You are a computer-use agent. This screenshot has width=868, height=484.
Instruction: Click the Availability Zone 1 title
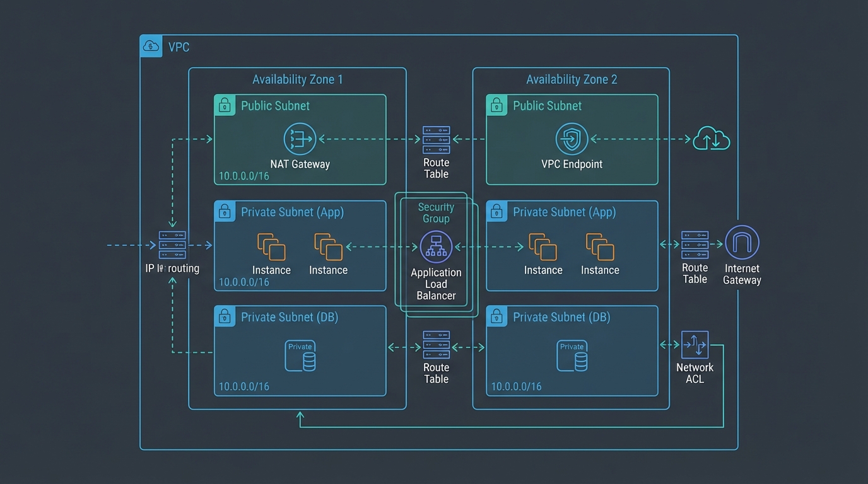[x=297, y=79]
